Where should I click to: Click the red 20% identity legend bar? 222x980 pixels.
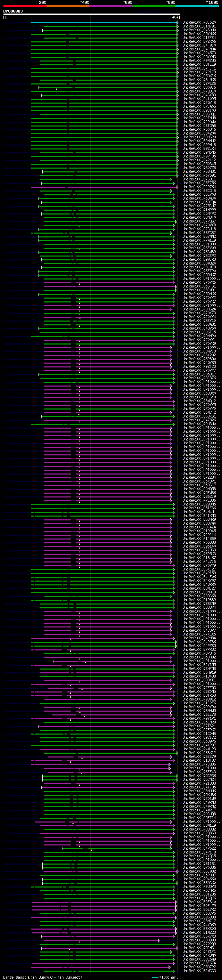pos(25,6)
